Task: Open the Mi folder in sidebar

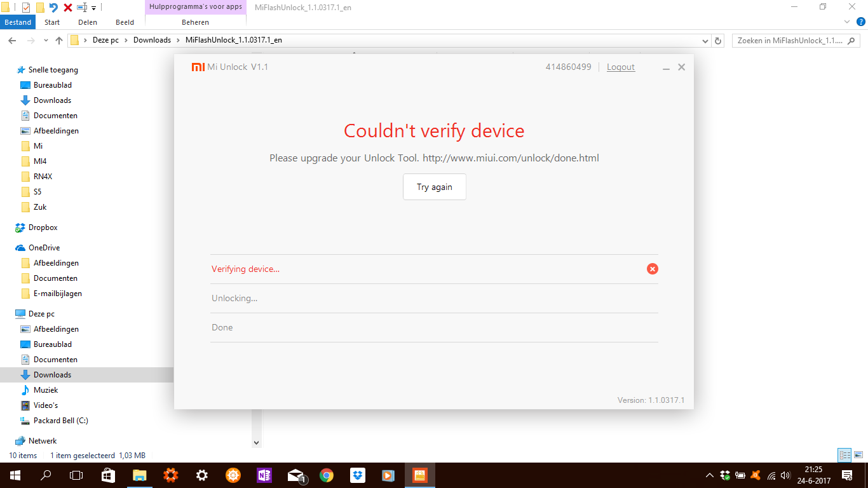Action: click(x=32, y=146)
